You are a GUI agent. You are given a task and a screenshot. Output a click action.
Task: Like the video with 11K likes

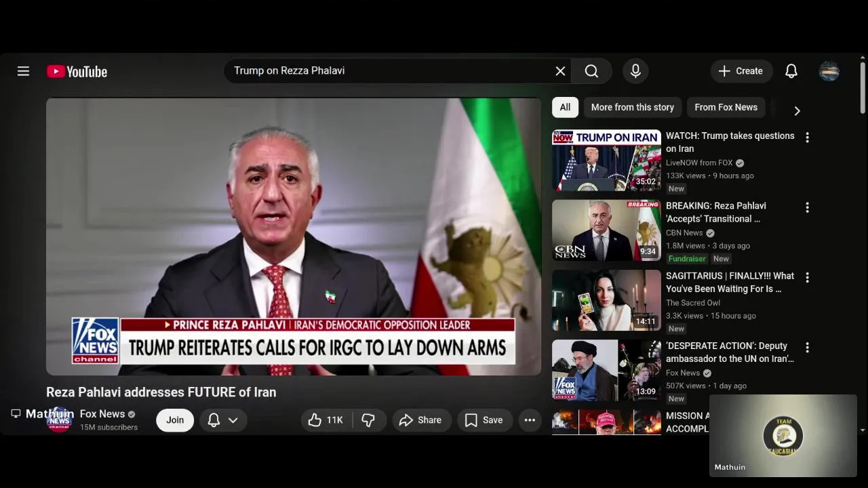coord(326,420)
